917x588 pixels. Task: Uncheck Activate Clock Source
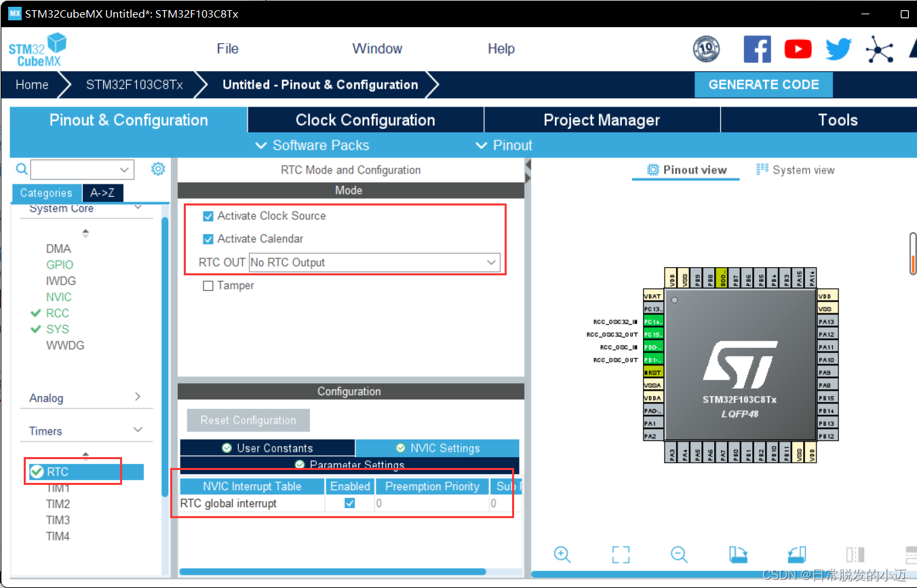pyautogui.click(x=208, y=216)
